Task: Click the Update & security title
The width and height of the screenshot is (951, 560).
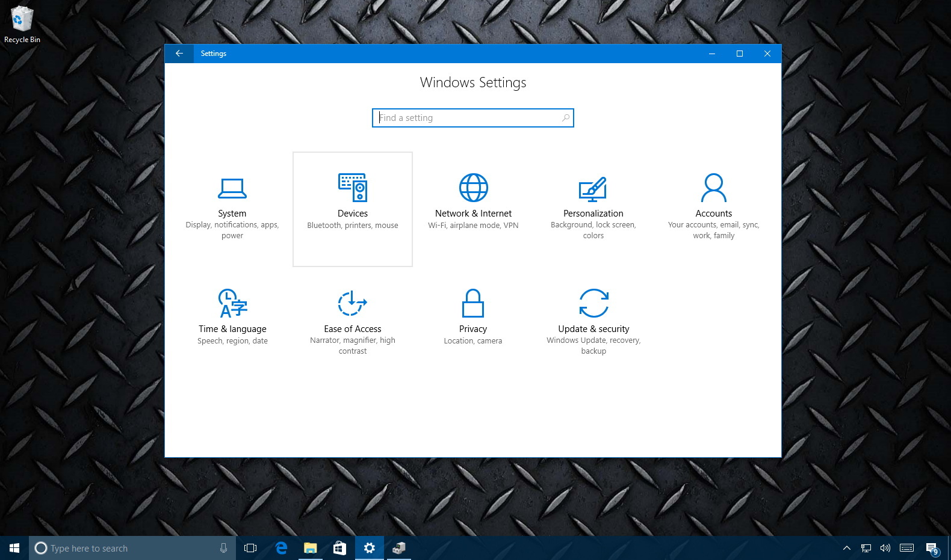Action: pyautogui.click(x=593, y=329)
